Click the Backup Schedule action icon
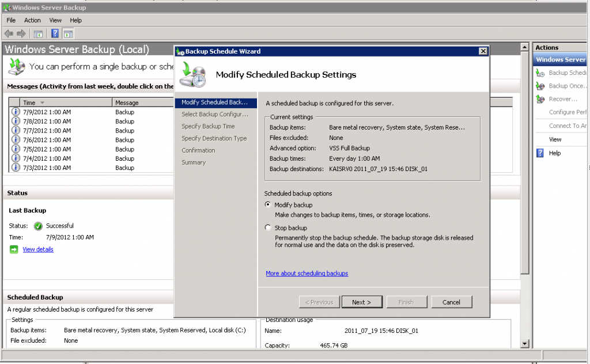590x364 pixels. (540, 73)
